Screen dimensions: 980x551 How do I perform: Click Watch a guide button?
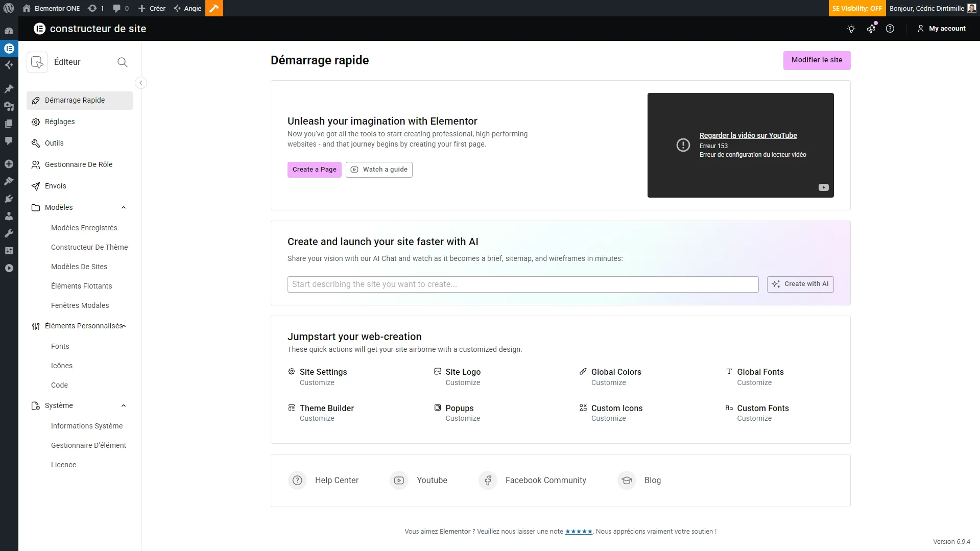point(379,170)
